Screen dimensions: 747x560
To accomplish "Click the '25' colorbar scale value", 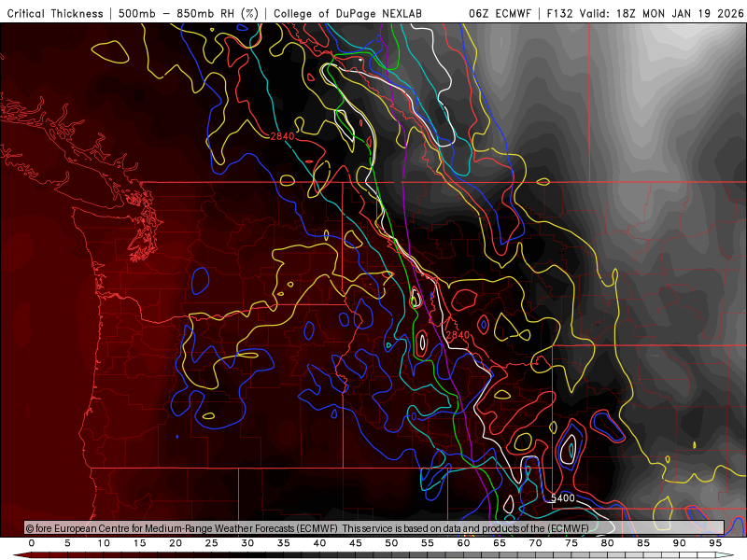I will click(x=212, y=543).
